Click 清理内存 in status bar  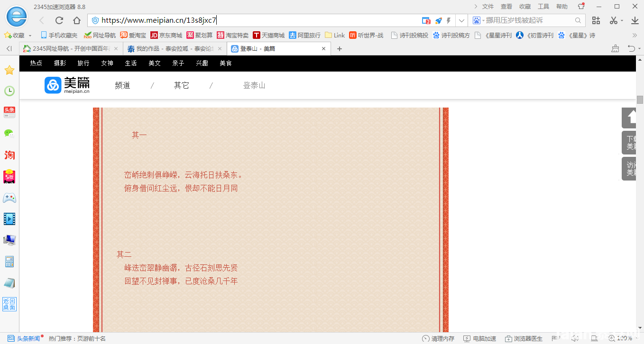pyautogui.click(x=438, y=339)
